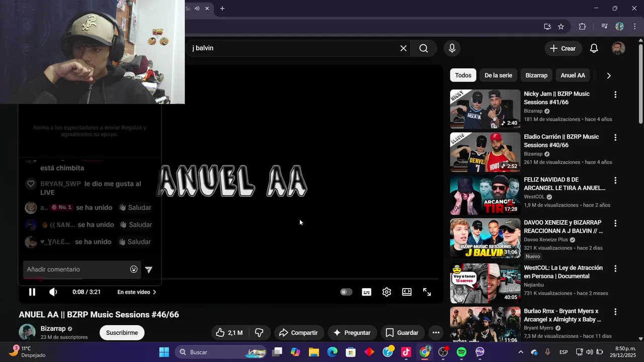The height and width of the screenshot is (362, 644).
Task: Open the Bizarrap channel name link
Action: 53,329
